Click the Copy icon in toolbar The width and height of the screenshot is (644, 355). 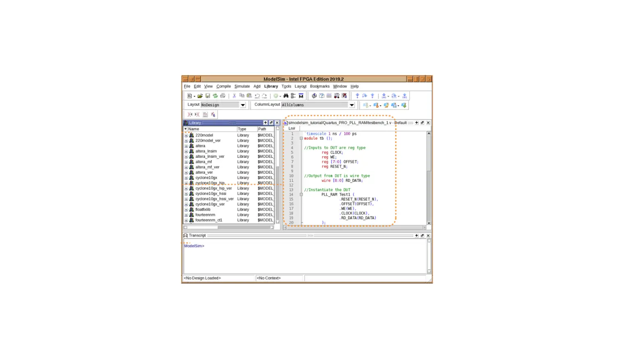coord(241,96)
